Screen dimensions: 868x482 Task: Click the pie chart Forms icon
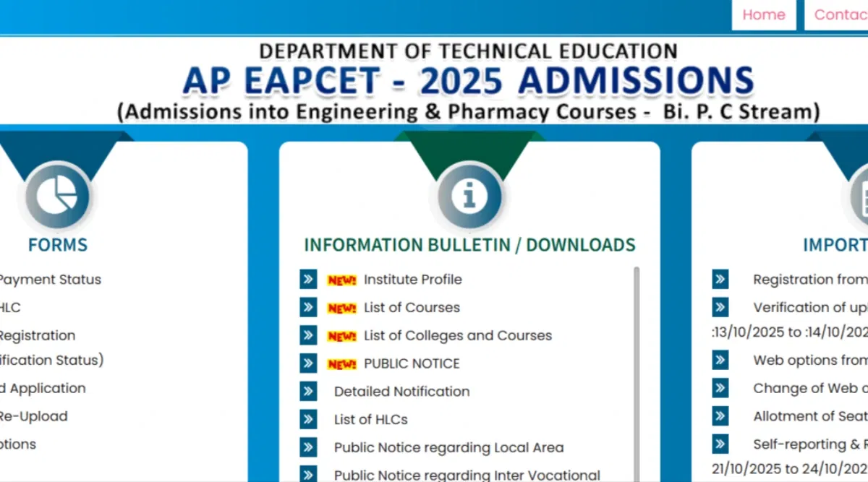click(57, 196)
